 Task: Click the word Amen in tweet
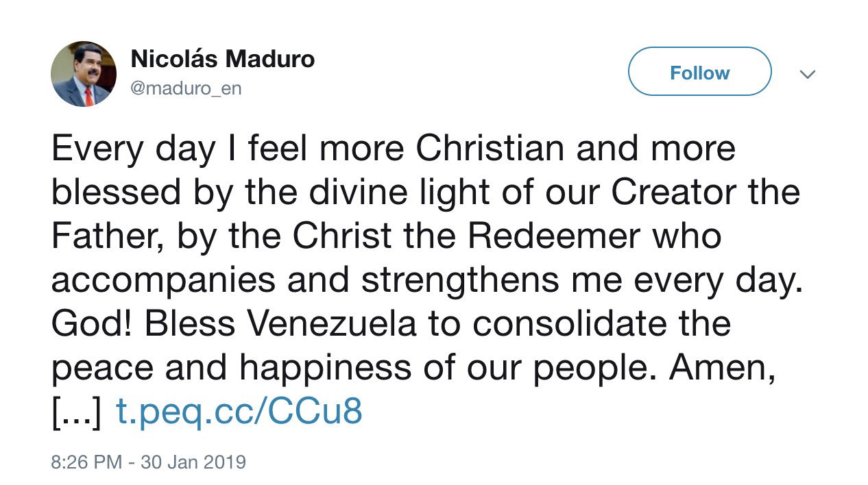(717, 368)
